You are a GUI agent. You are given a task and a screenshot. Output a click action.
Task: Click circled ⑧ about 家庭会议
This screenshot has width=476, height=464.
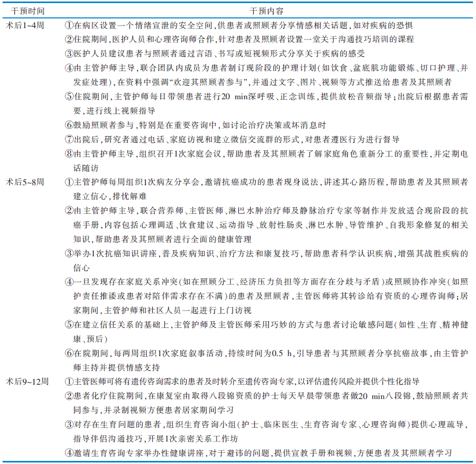click(69, 153)
